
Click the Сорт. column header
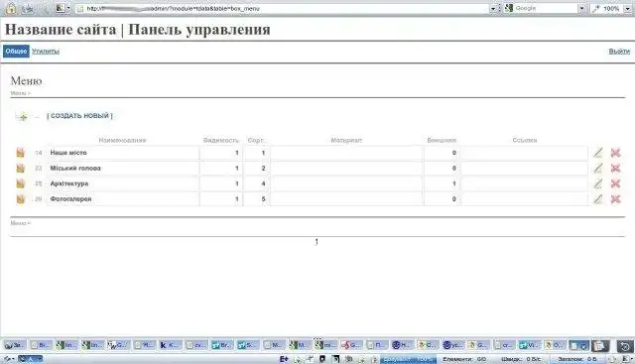click(256, 140)
